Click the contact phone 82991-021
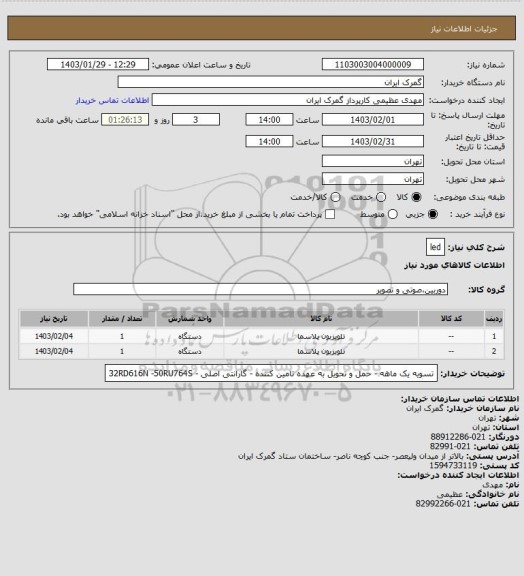Screen dimensions: 524x576 click(x=450, y=446)
